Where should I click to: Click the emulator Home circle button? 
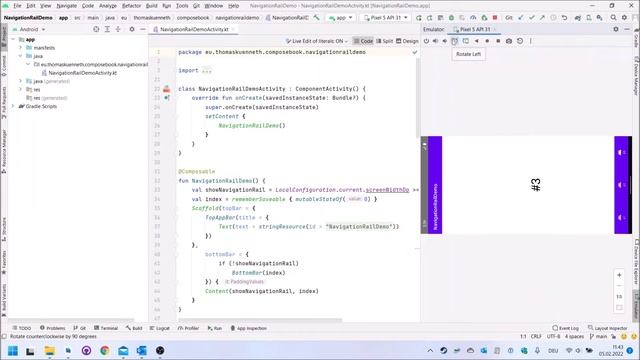tap(487, 41)
